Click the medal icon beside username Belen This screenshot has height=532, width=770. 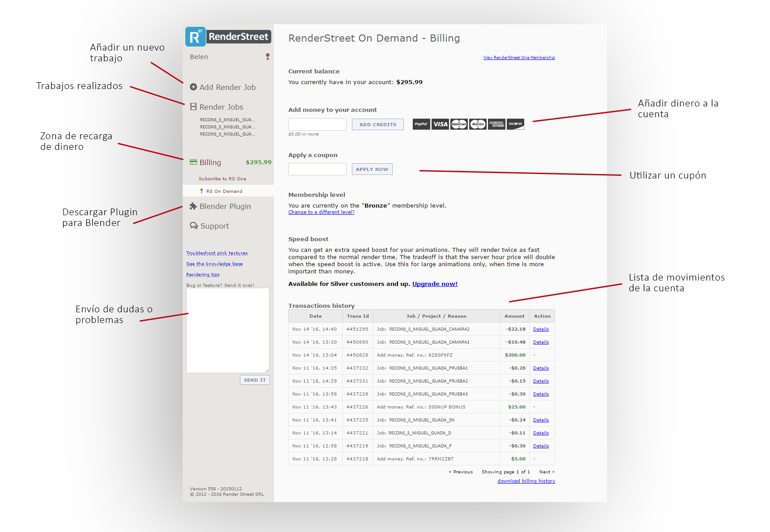(268, 56)
